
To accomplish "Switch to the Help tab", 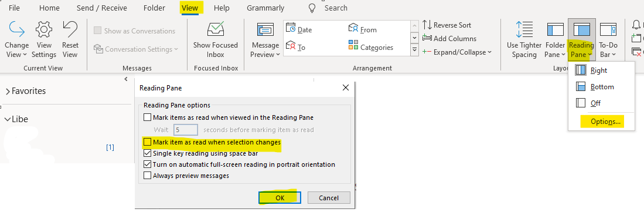I will 222,8.
